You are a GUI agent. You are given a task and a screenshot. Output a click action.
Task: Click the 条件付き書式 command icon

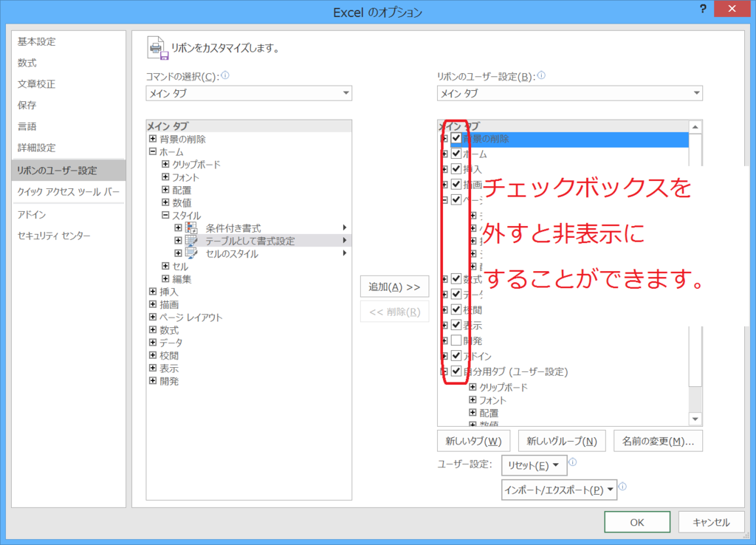(191, 227)
